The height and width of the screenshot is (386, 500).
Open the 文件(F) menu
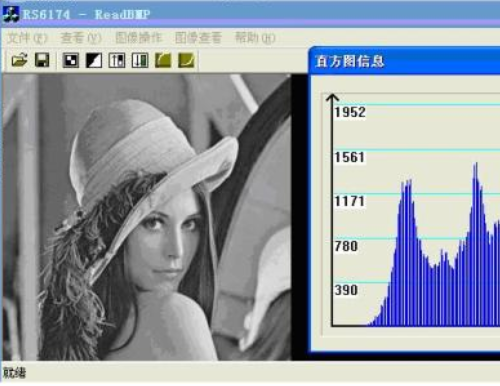28,38
